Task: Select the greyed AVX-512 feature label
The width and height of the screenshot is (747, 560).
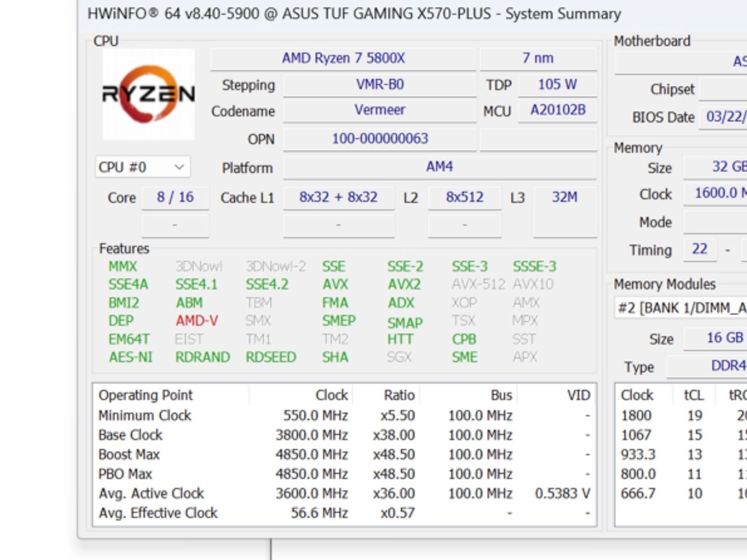Action: (x=479, y=284)
